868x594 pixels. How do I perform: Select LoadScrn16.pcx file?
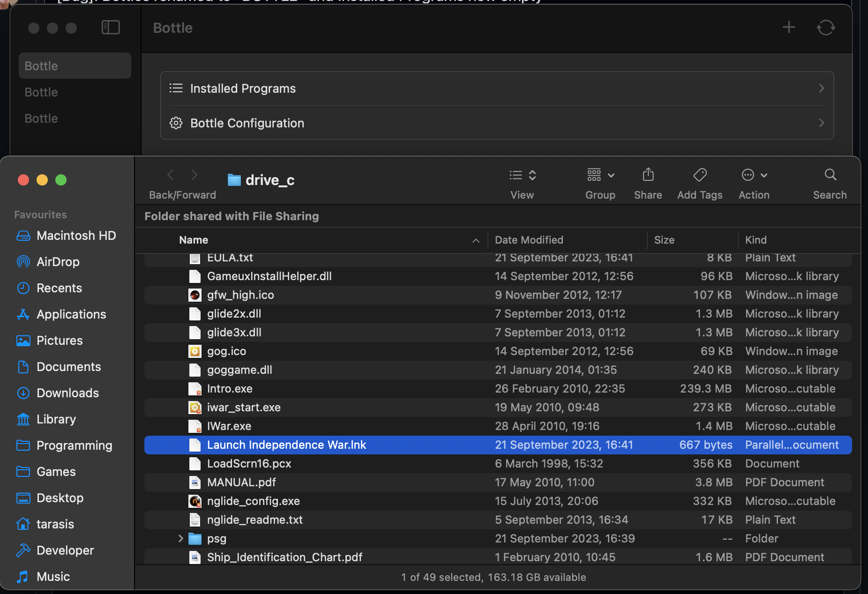tap(498, 464)
